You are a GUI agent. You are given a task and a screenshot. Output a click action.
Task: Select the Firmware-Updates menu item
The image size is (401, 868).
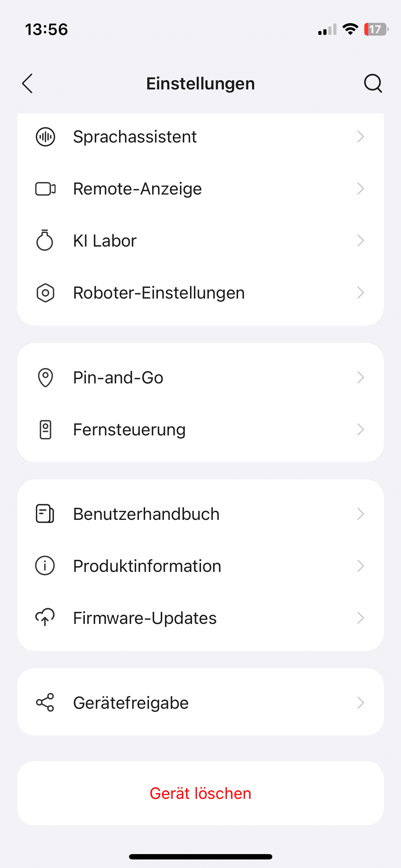coord(145,618)
